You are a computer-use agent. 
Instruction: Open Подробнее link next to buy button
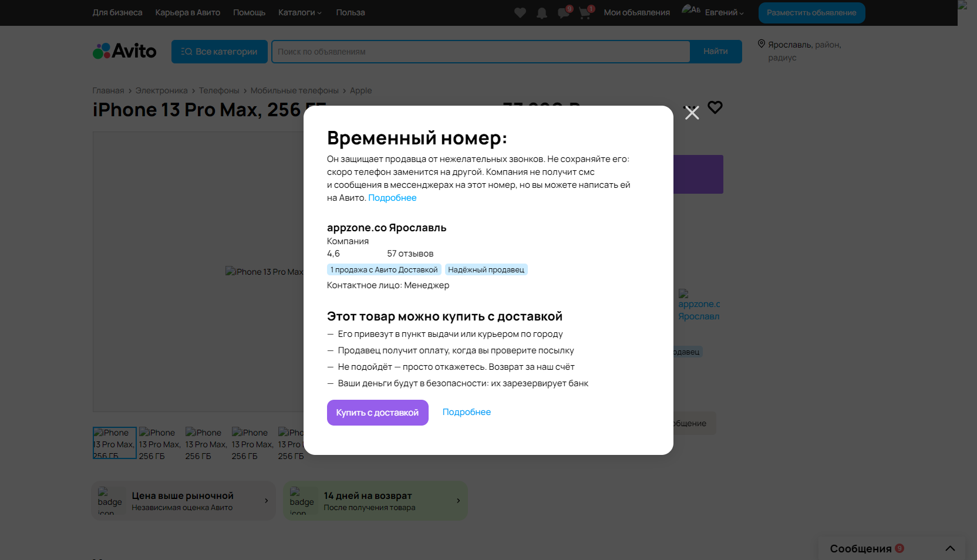[467, 412]
